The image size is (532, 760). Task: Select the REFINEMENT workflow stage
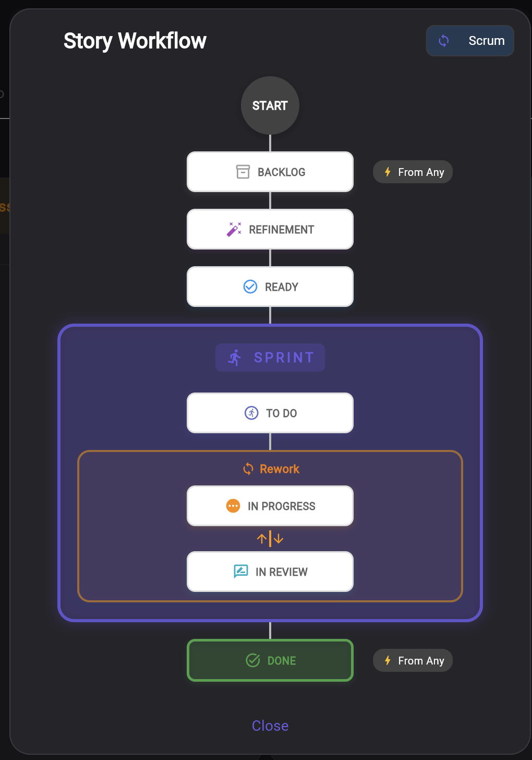(270, 229)
